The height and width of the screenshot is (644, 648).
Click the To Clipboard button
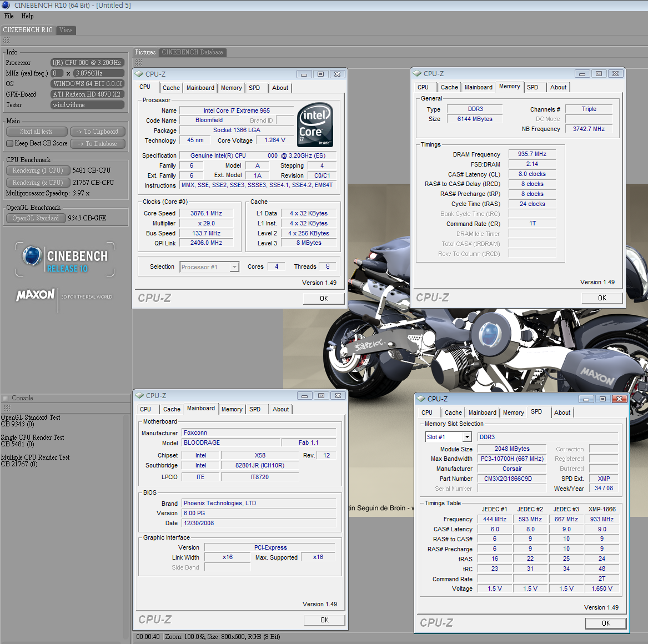tap(97, 132)
